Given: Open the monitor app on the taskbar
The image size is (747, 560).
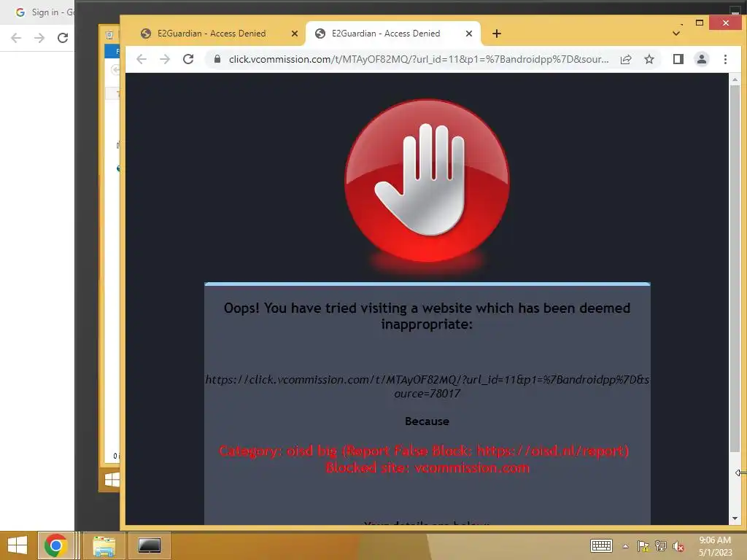Looking at the screenshot, I should (x=149, y=545).
